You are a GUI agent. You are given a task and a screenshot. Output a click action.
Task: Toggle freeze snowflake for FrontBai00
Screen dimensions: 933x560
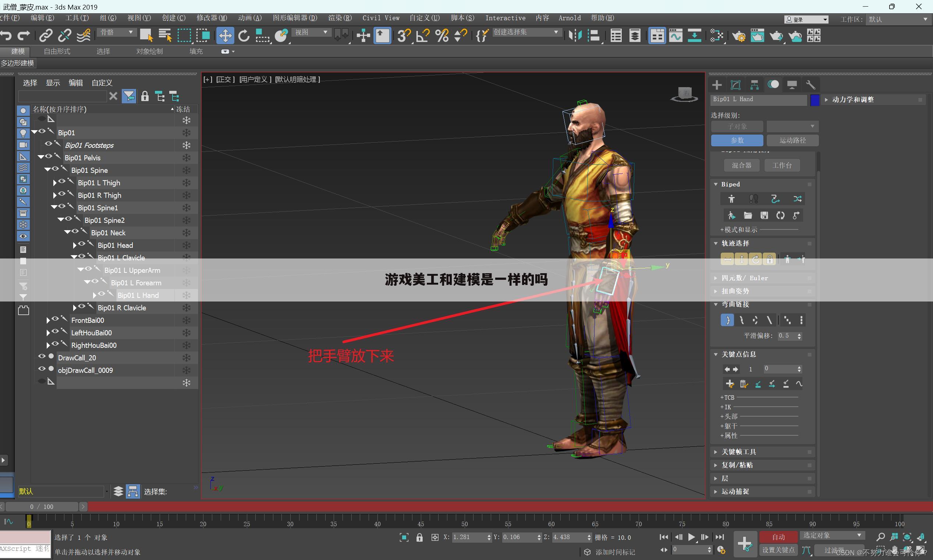click(x=187, y=320)
